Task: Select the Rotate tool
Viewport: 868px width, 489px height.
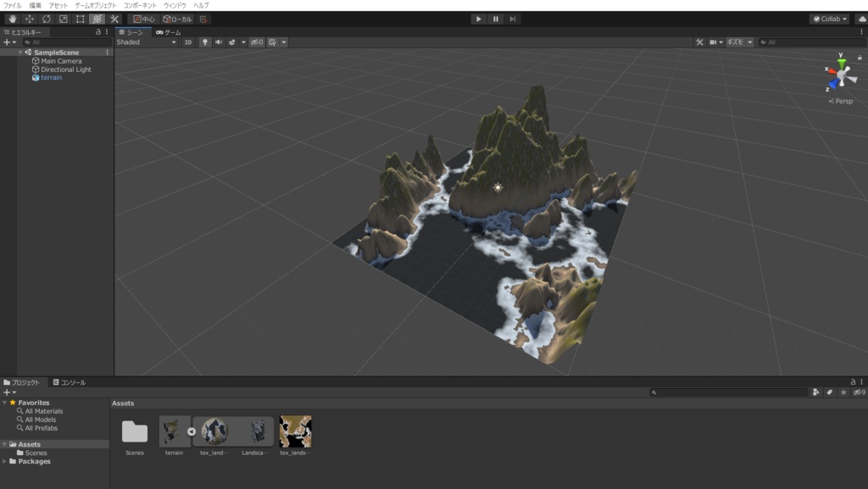Action: click(47, 18)
